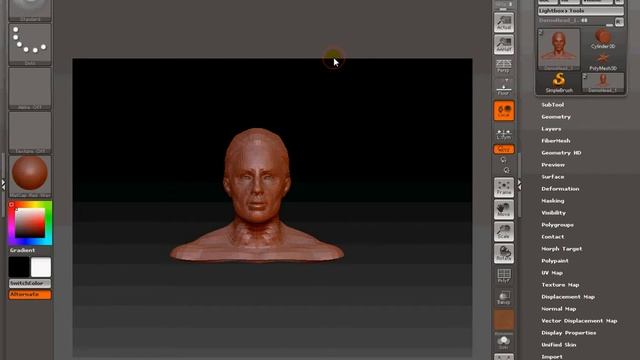640x360 pixels.
Task: Click the brown swatch above Solo
Action: pos(504,319)
